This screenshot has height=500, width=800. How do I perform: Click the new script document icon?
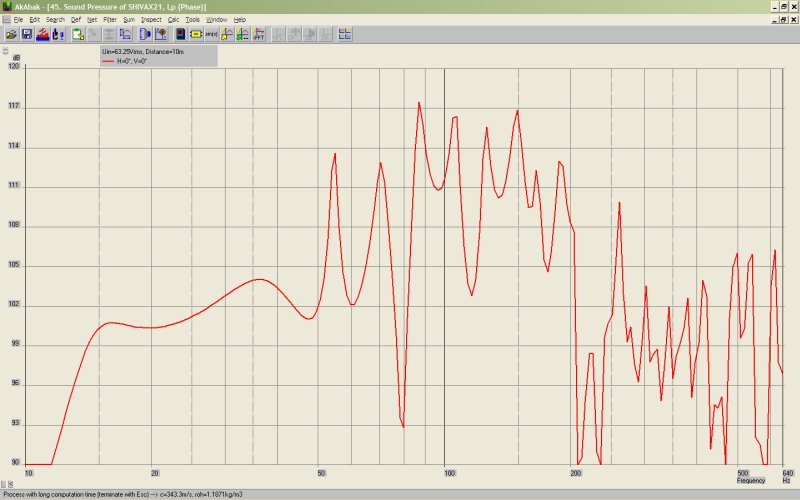coord(77,34)
